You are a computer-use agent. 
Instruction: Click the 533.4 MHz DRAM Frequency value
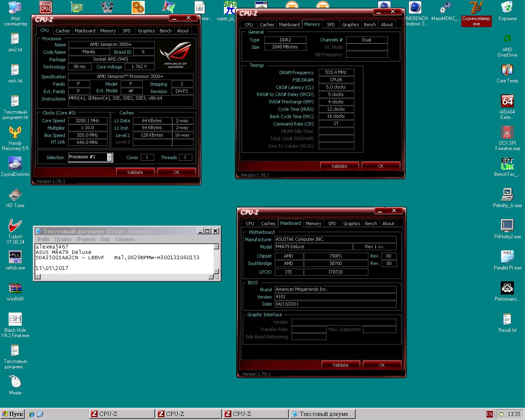(336, 72)
